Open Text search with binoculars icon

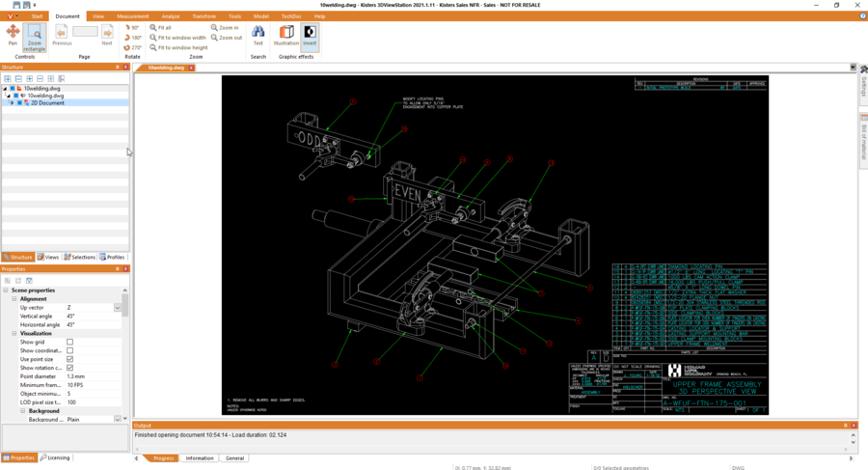pyautogui.click(x=258, y=35)
